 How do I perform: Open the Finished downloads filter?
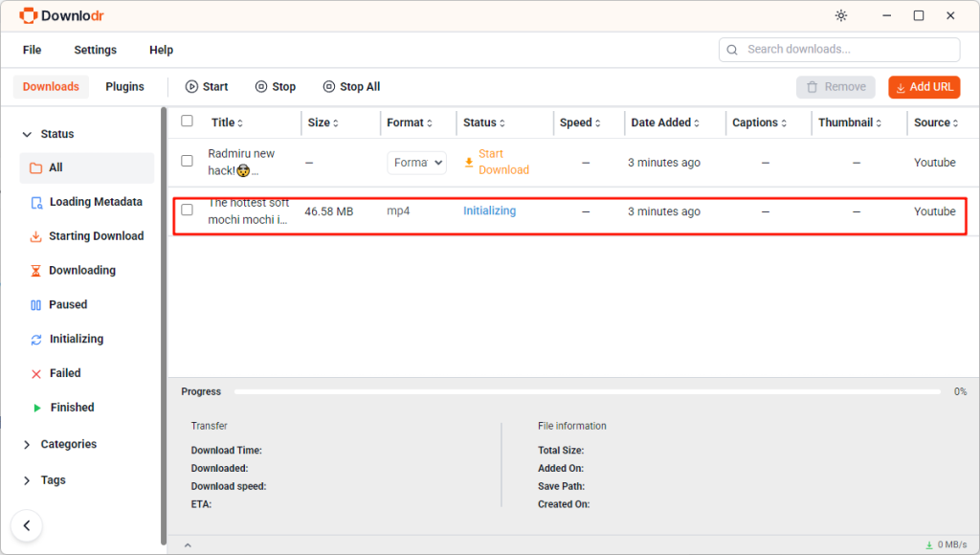pos(72,408)
